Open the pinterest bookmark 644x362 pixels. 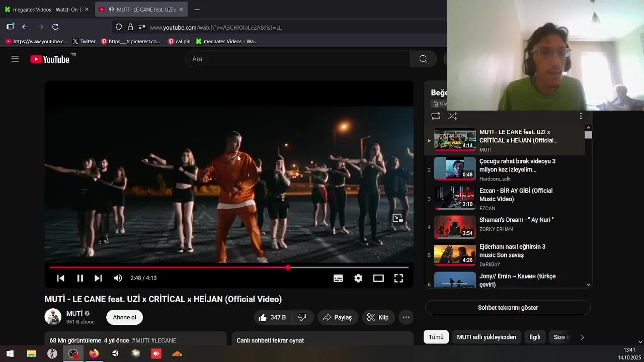[130, 41]
